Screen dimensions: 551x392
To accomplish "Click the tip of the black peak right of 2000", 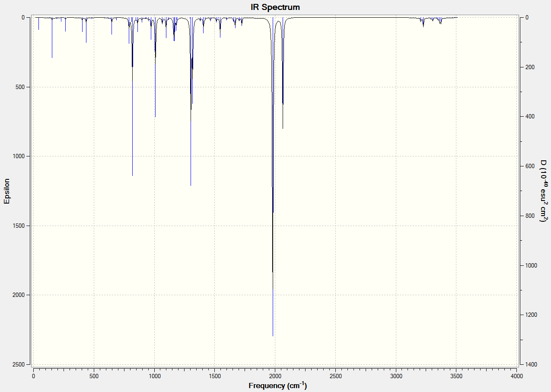I will (x=283, y=128).
